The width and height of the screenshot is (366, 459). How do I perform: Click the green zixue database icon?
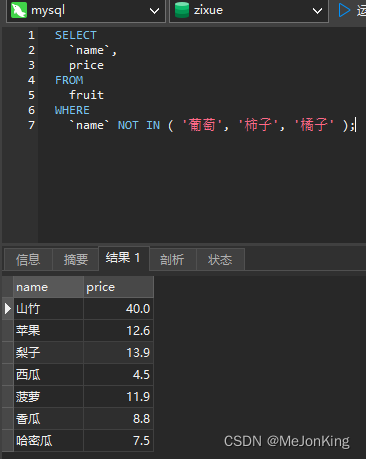click(x=182, y=10)
